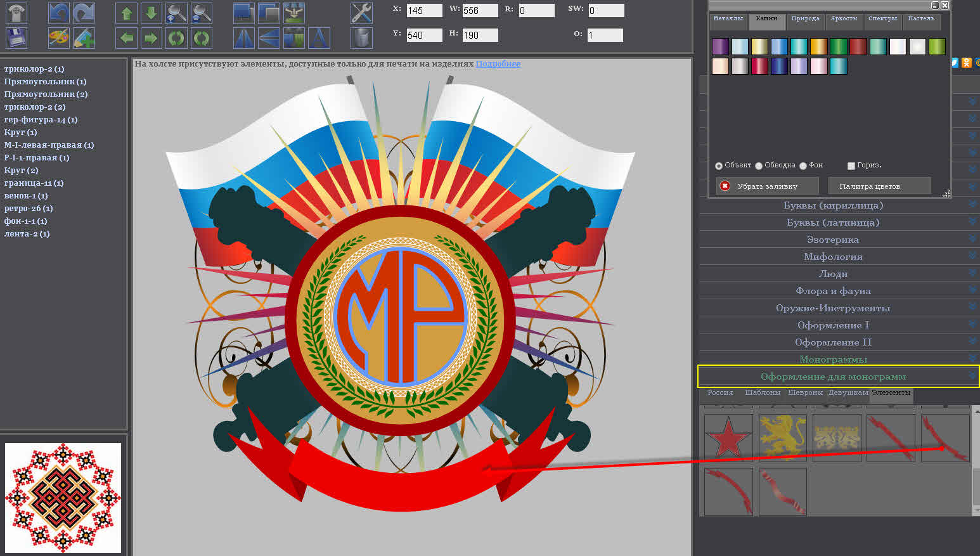The image size is (980, 556).
Task: Click the blue-green downward arrows icon
Action: 293,38
